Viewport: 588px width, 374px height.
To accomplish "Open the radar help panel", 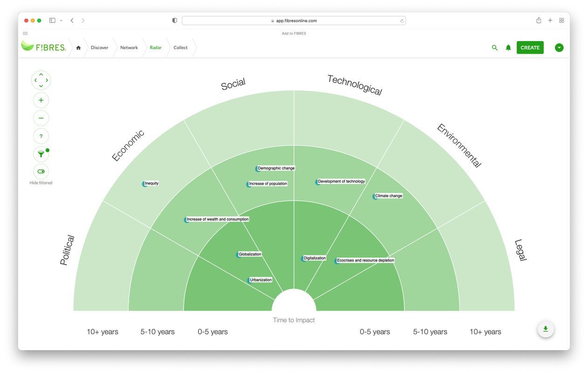I will tap(41, 136).
